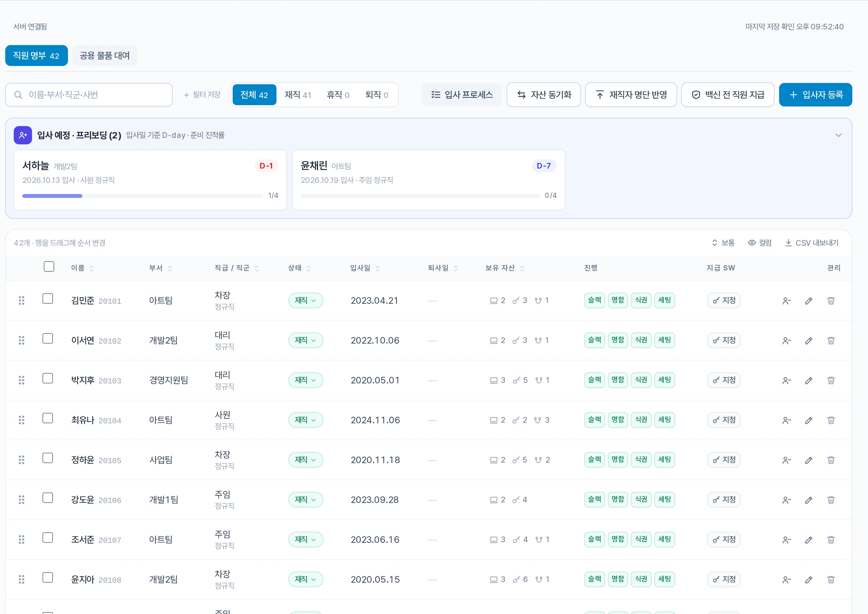Click edit pencil icon for 이서연 row
868x614 pixels.
[808, 341]
